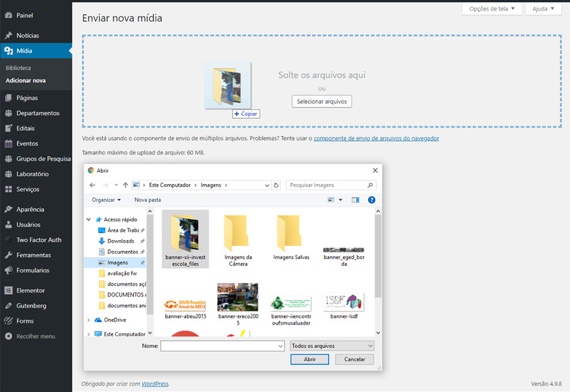
Task: Open the Páginas sidebar menu
Action: [27, 98]
